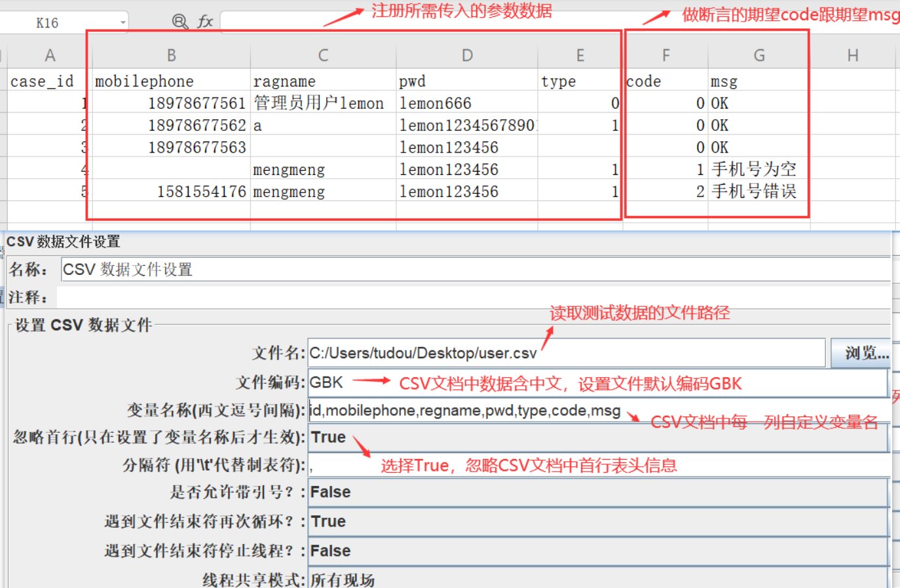Select the 手机号错误 message cell
The image size is (900, 588).
click(x=759, y=191)
